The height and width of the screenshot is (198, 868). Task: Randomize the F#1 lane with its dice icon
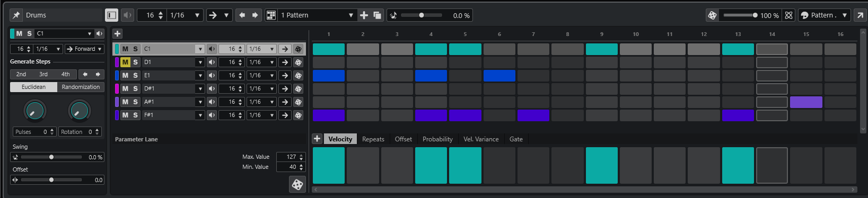click(299, 115)
